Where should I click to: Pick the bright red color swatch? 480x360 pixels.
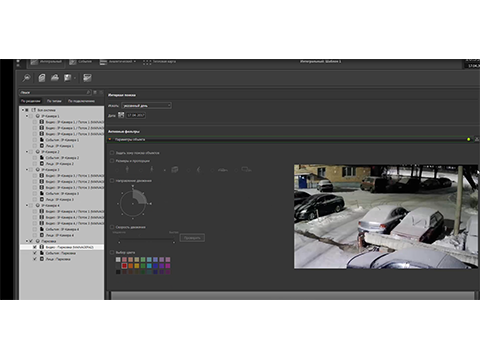click(x=124, y=266)
